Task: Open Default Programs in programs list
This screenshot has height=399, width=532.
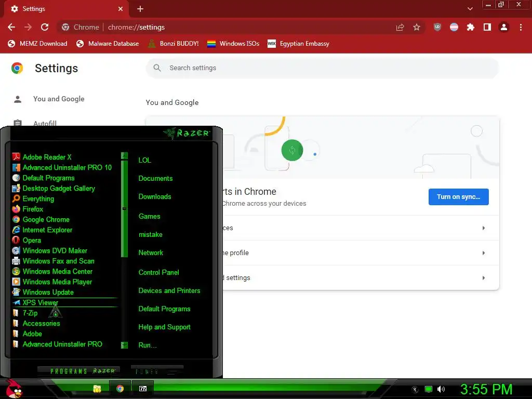Action: click(43, 178)
